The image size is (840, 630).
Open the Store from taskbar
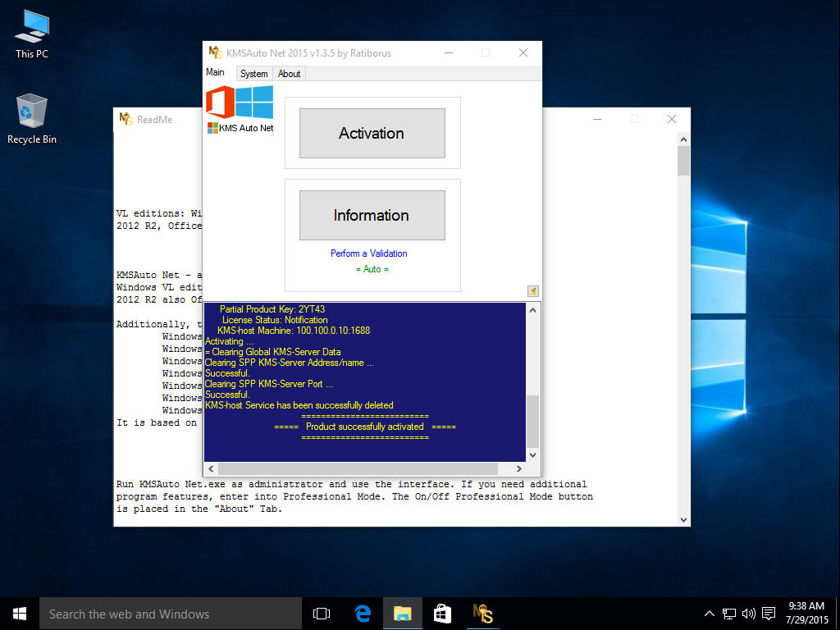pyautogui.click(x=442, y=614)
